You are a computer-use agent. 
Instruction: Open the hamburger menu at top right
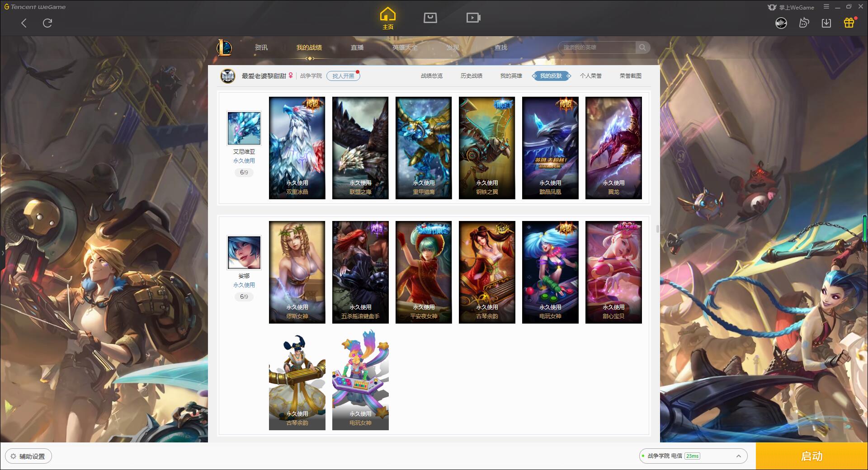point(826,7)
